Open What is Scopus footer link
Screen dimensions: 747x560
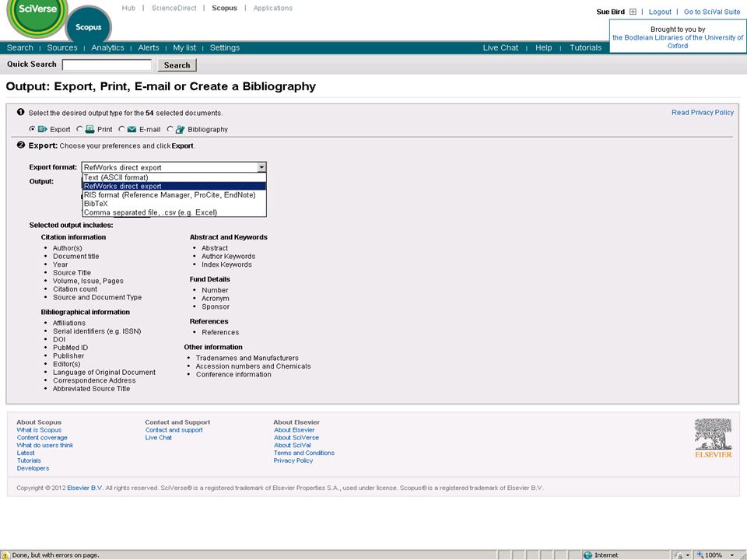point(39,430)
